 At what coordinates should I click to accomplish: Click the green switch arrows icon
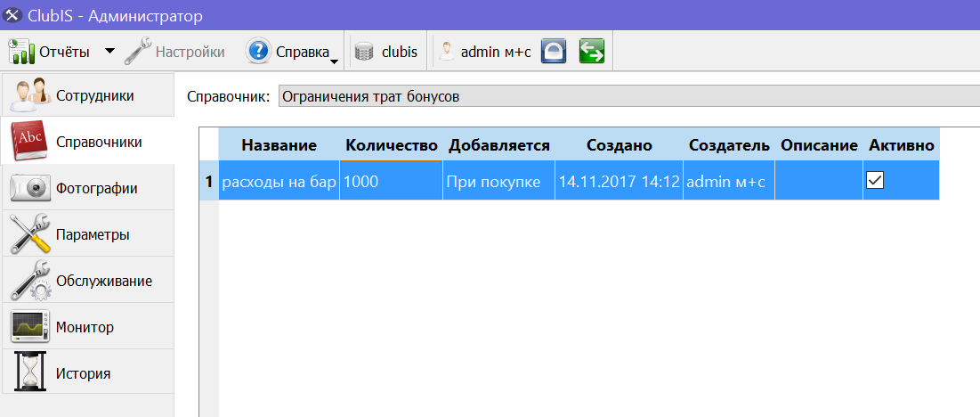(x=591, y=52)
